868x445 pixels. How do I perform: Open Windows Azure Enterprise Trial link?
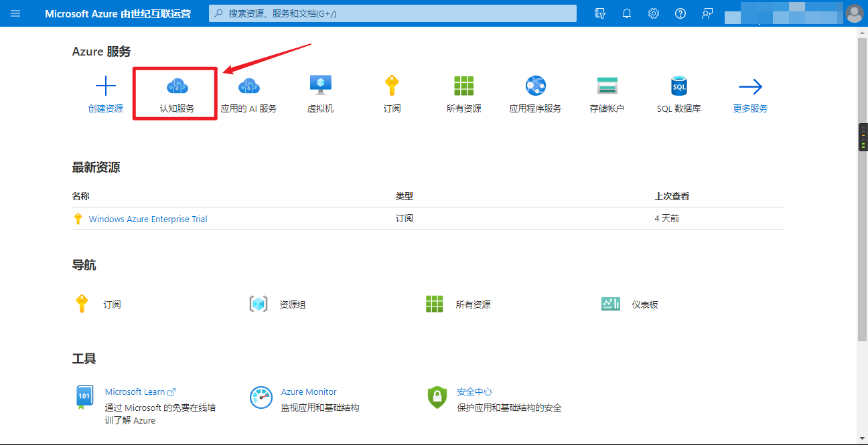[x=148, y=219]
